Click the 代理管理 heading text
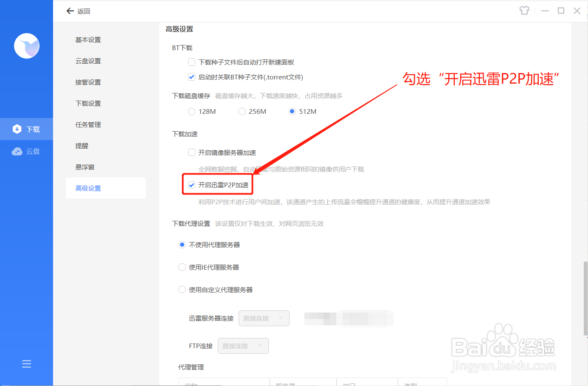The width and height of the screenshot is (588, 386). tap(191, 367)
